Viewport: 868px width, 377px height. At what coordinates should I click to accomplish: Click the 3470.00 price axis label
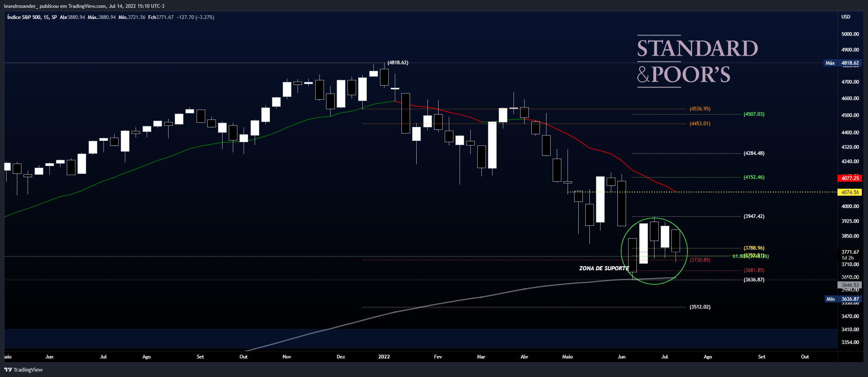[850, 316]
